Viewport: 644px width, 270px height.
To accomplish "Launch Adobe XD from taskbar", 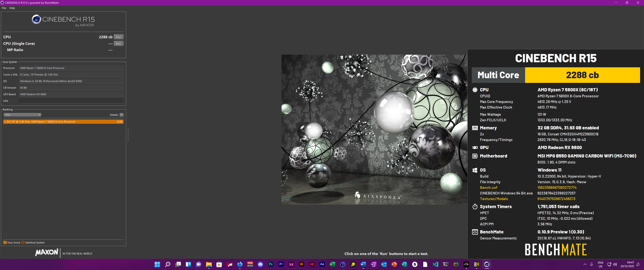I will click(291, 264).
